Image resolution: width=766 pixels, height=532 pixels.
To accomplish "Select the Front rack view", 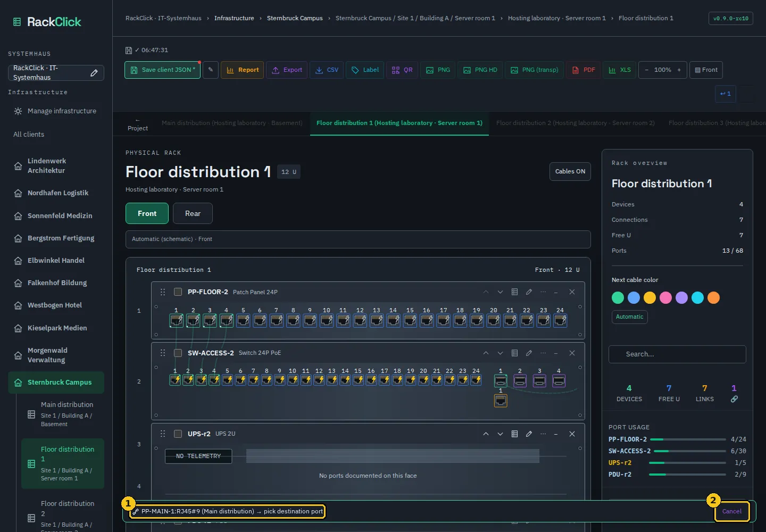I will point(147,213).
